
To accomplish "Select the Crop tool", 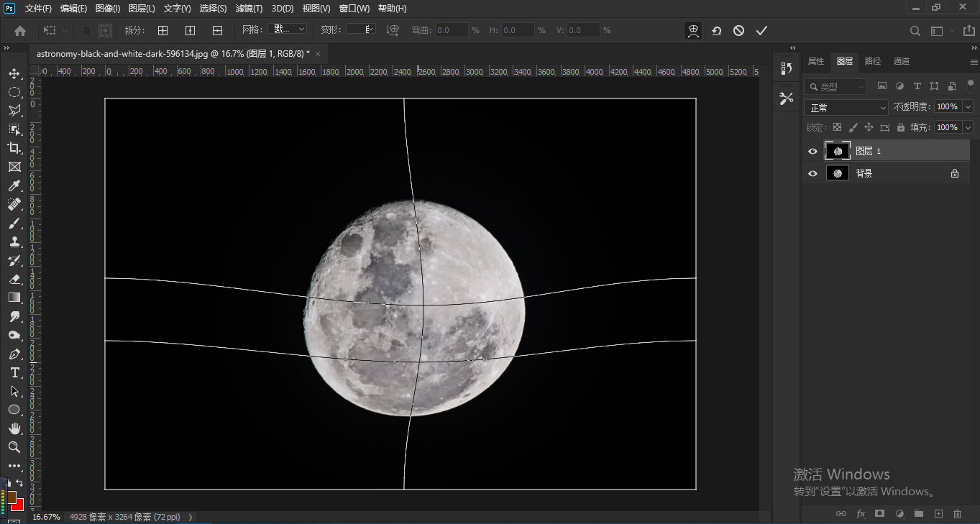I will [14, 148].
